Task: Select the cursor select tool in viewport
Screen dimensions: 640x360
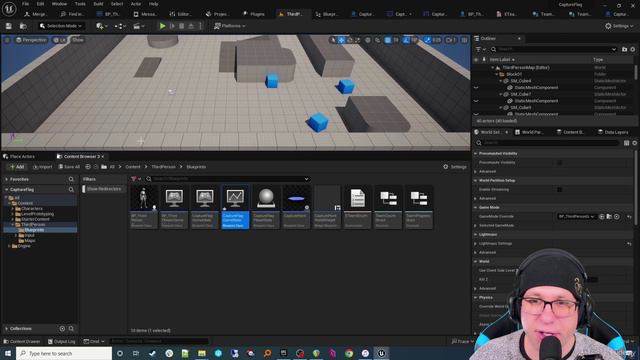Action: pos(333,40)
